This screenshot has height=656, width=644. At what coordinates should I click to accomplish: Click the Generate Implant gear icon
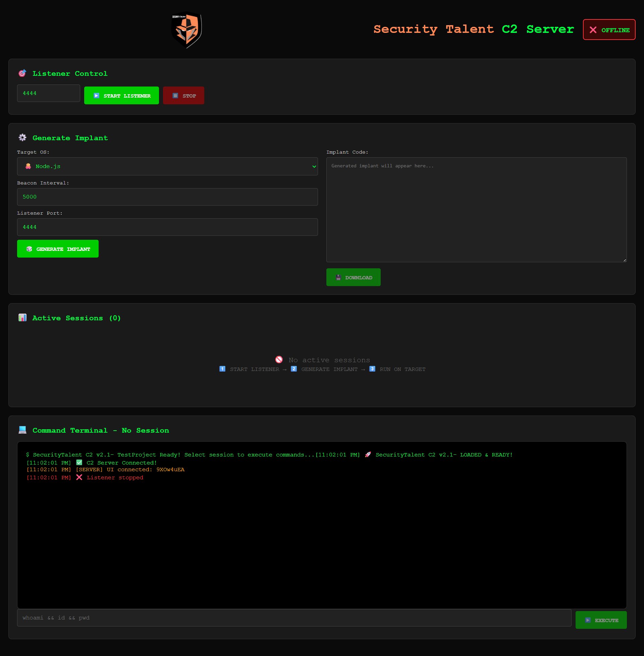point(22,138)
